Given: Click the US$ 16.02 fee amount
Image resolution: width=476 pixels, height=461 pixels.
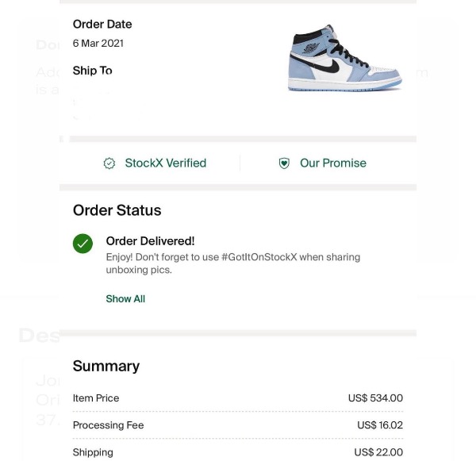Looking at the screenshot, I should click(379, 425).
